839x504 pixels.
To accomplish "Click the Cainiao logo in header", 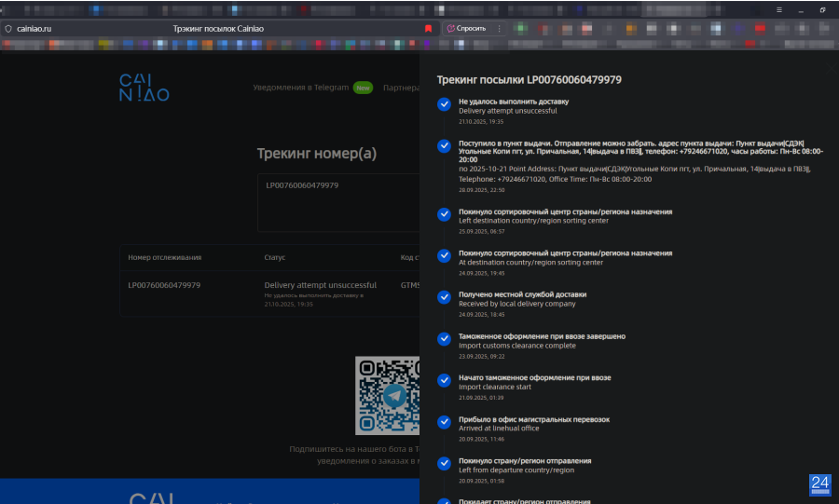I will [x=144, y=88].
